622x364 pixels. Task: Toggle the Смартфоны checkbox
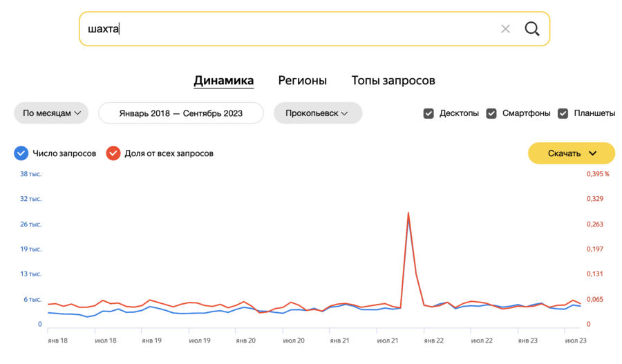coord(491,113)
